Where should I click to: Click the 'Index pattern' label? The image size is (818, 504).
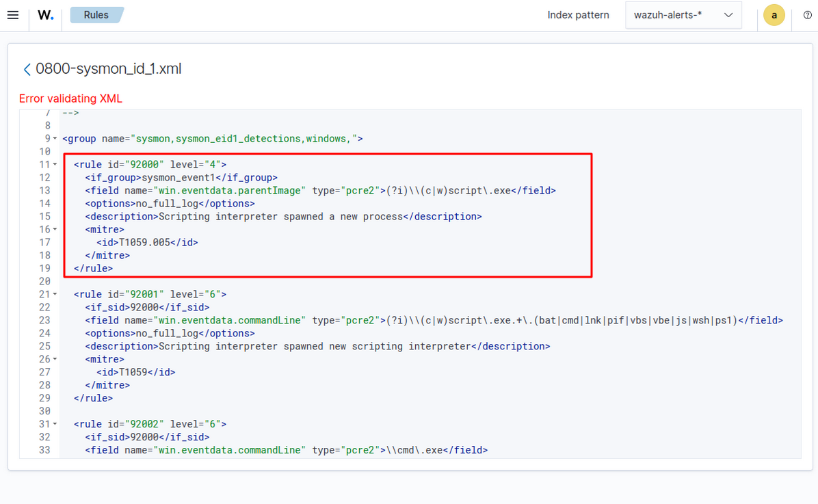(578, 15)
